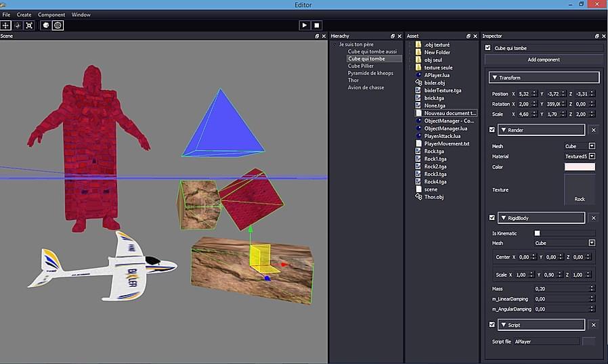Select Thor in the Hierarchy

tap(353, 81)
